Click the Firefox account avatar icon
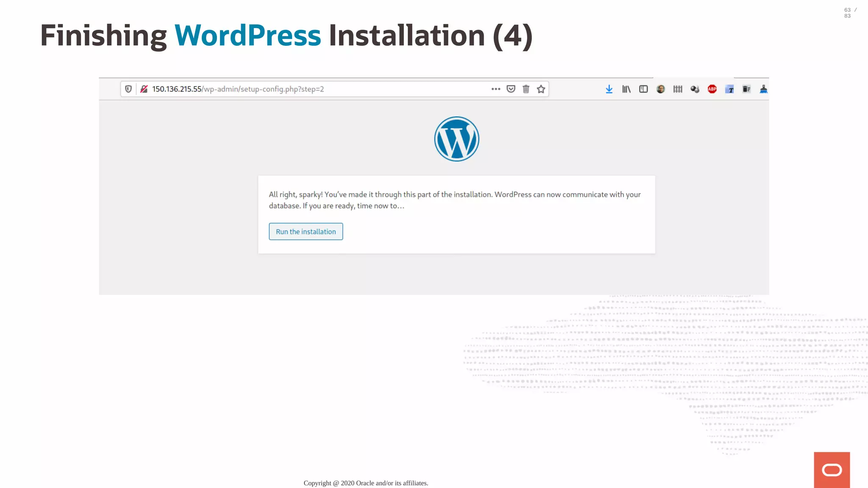 (660, 89)
